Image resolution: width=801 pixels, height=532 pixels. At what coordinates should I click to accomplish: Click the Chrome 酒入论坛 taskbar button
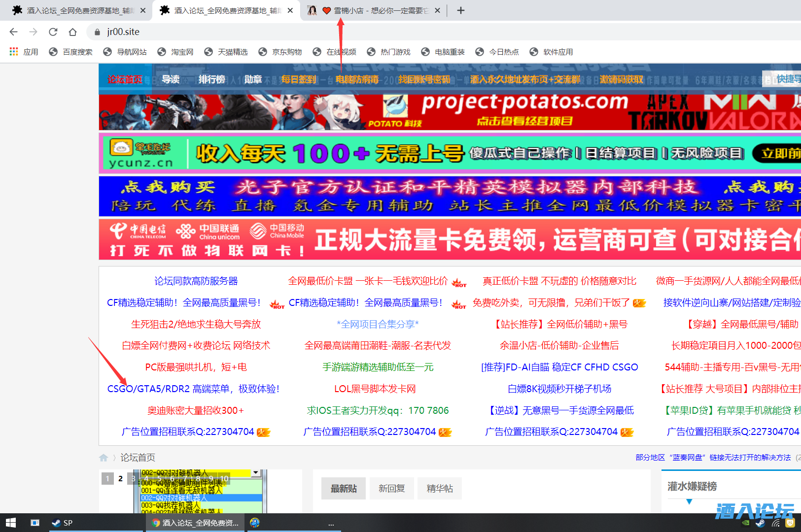click(x=196, y=523)
